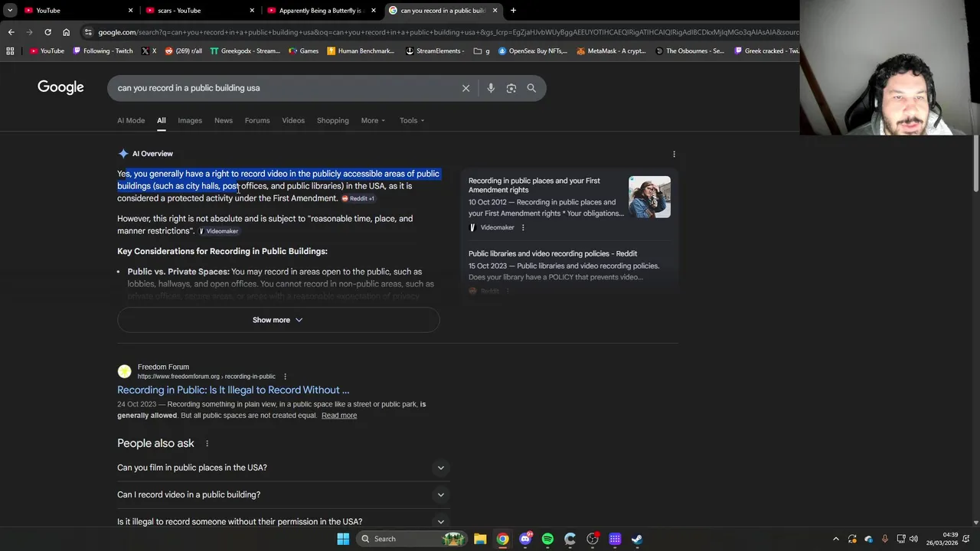This screenshot has height=551, width=980.
Task: Click the Google logo
Action: pyautogui.click(x=60, y=87)
